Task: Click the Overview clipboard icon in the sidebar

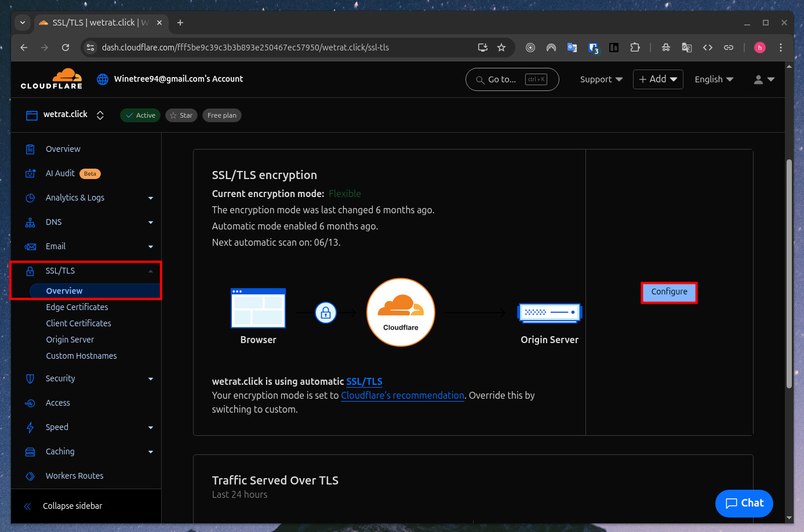Action: (30, 149)
